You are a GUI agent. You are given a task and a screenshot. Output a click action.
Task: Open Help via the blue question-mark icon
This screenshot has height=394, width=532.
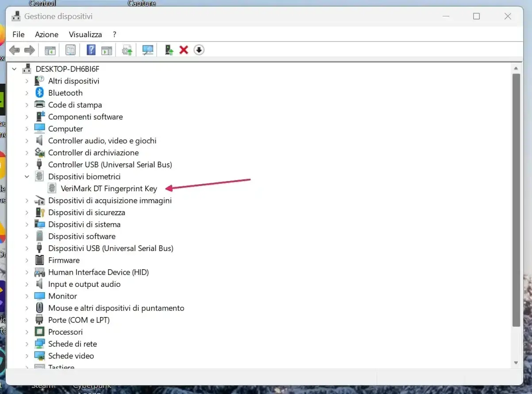[91, 50]
